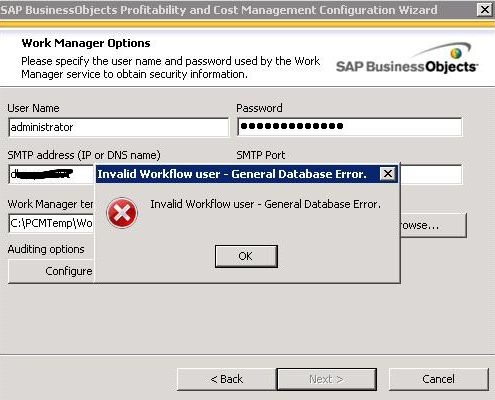Click the Auditing options label
495x400 pixels.
click(46, 249)
